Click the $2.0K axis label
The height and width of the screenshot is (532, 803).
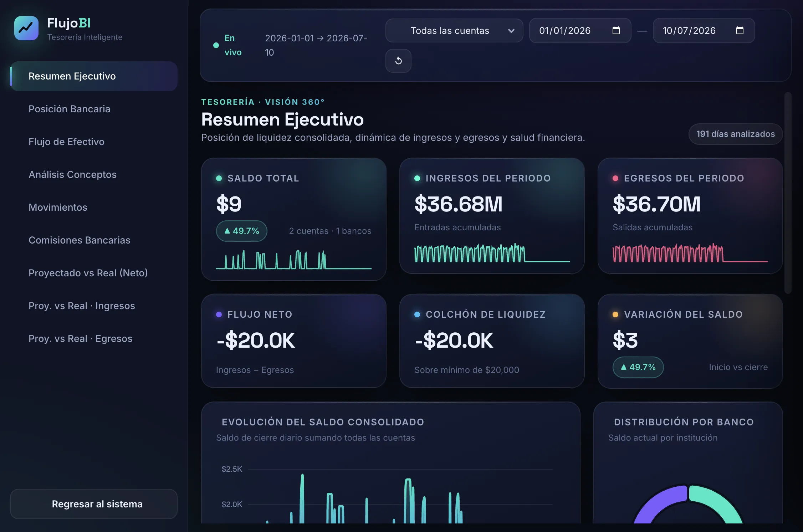point(232,505)
